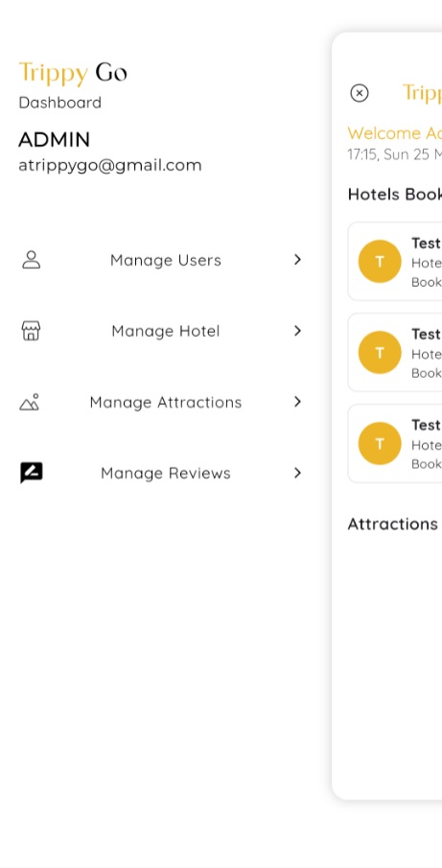The width and height of the screenshot is (442, 868).
Task: Expand Manage Hotel with its chevron arrow
Action: coord(297,331)
